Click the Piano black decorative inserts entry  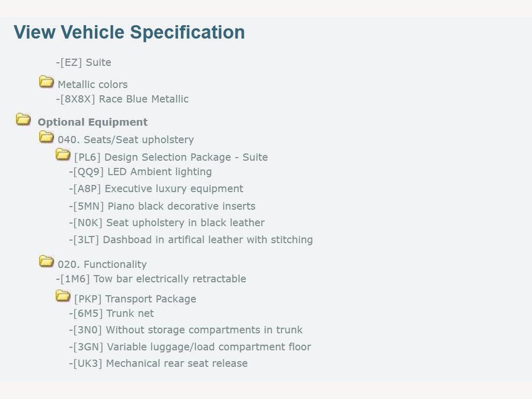click(162, 206)
